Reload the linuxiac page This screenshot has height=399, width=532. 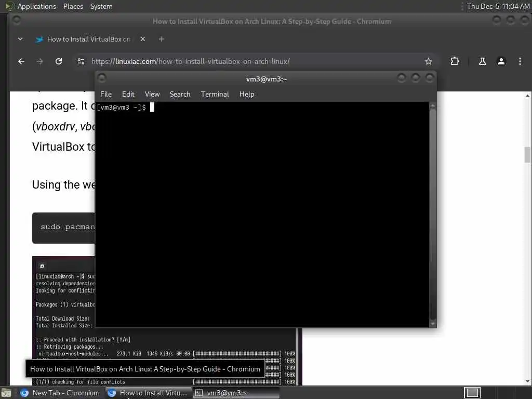[59, 61]
